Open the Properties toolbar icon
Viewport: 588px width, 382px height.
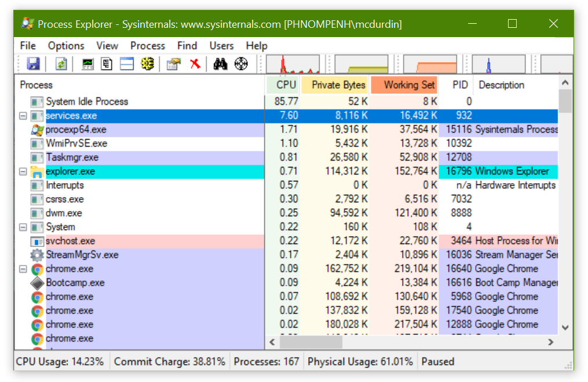pos(174,64)
